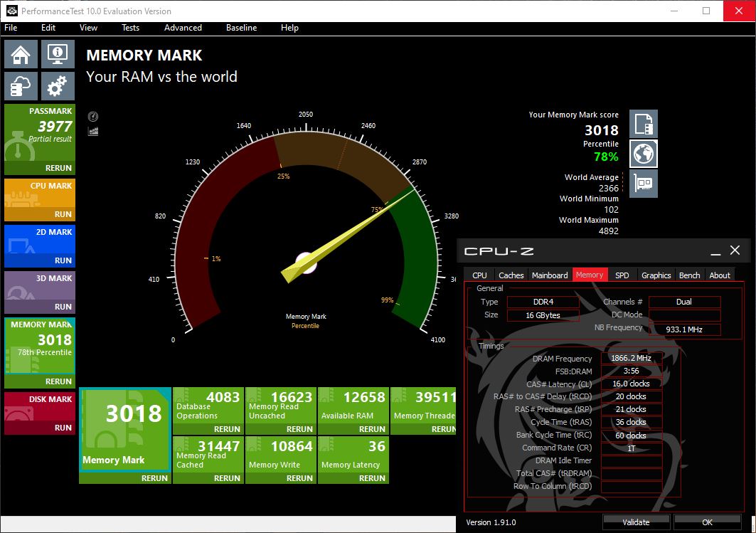Click the World Average 2366 value
This screenshot has height=533, width=756.
pyautogui.click(x=609, y=188)
